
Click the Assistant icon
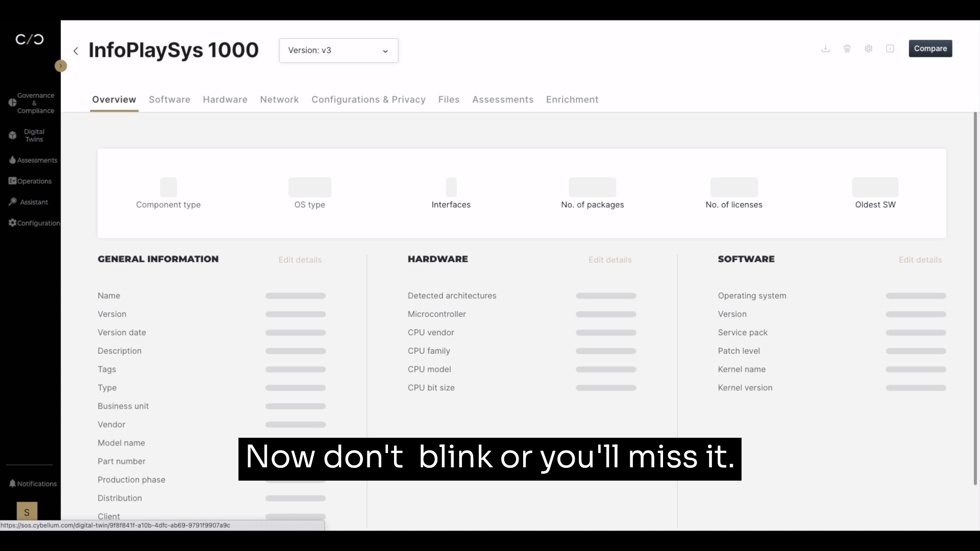tap(12, 201)
